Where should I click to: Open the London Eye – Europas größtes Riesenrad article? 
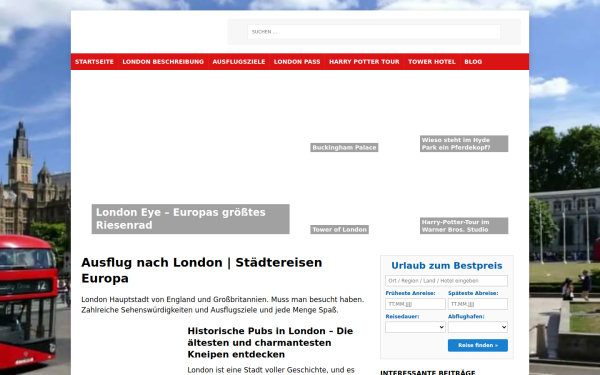point(191,219)
